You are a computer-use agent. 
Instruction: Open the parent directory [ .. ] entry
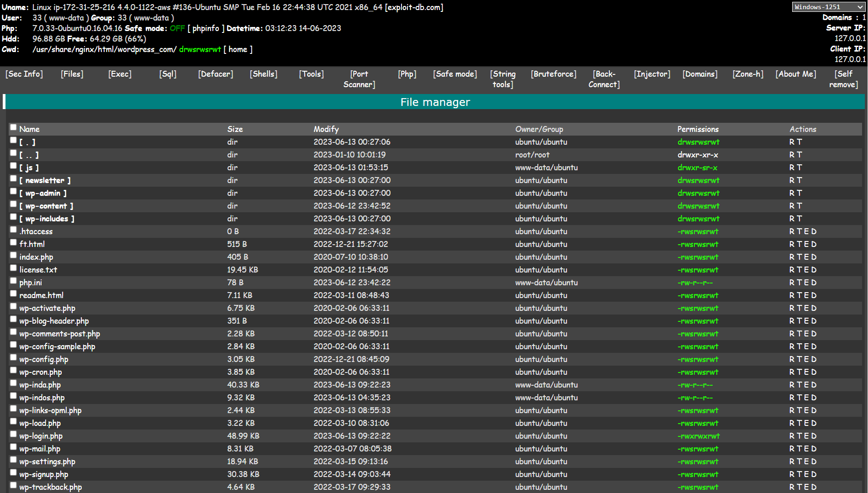point(29,155)
